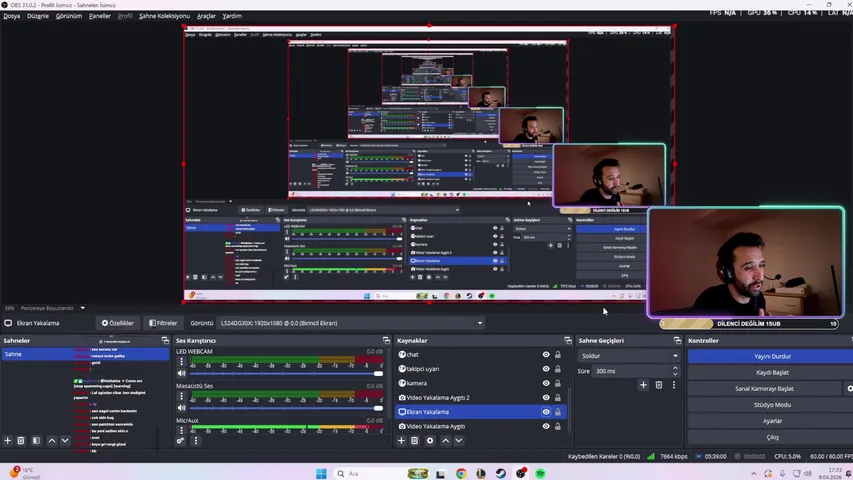853x480 pixels.
Task: Undock the Kaynaklar panel
Action: tap(568, 340)
